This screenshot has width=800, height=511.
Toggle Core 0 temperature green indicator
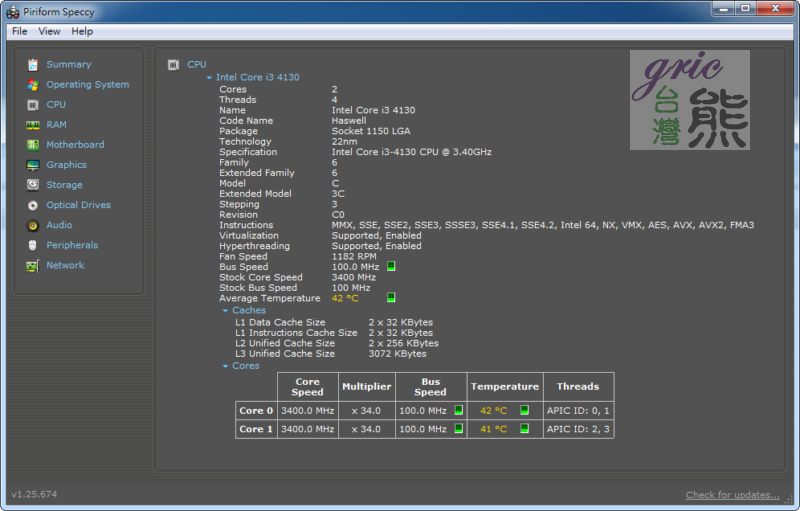(523, 410)
